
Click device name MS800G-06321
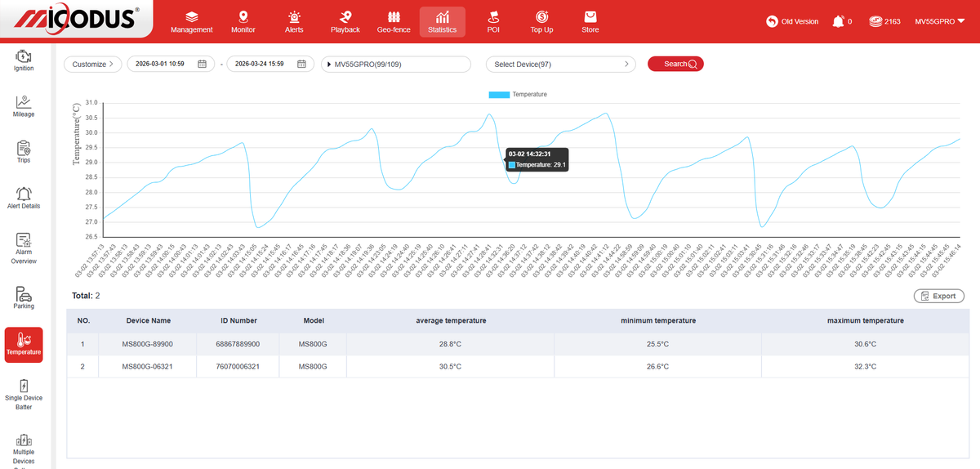tap(148, 367)
